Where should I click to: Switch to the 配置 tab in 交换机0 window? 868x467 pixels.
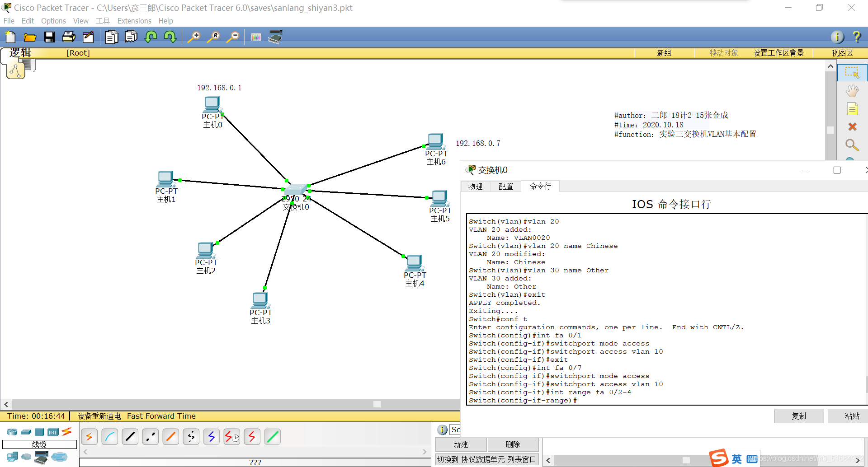(x=505, y=187)
